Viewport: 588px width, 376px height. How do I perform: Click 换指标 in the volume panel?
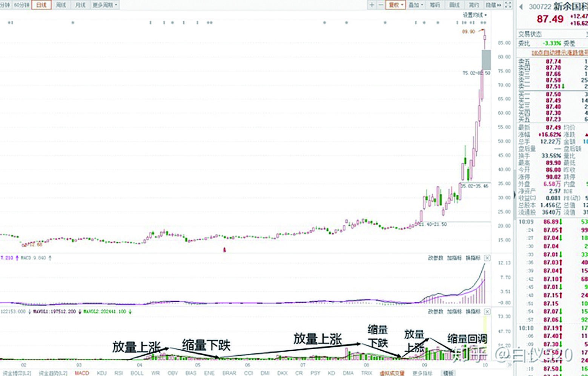coord(473,312)
